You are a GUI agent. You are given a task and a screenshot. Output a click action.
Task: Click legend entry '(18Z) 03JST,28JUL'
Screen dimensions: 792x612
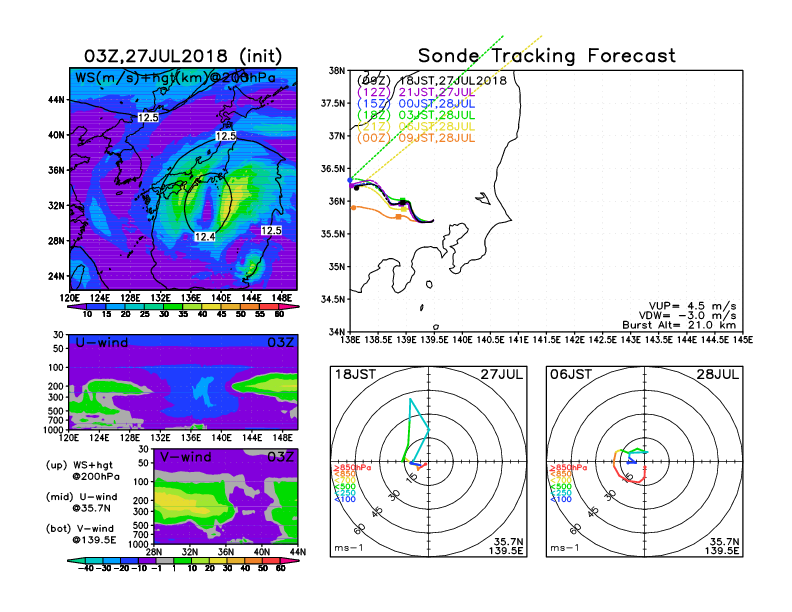(x=416, y=115)
